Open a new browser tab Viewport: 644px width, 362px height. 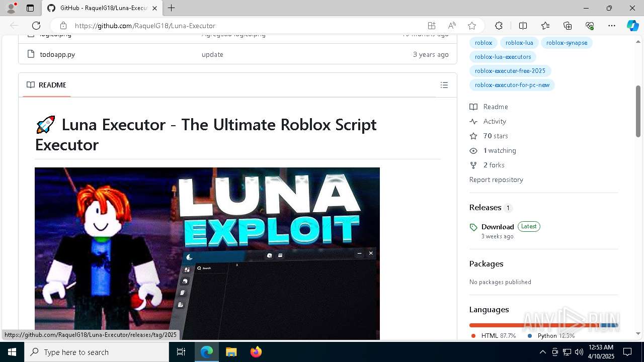click(171, 8)
